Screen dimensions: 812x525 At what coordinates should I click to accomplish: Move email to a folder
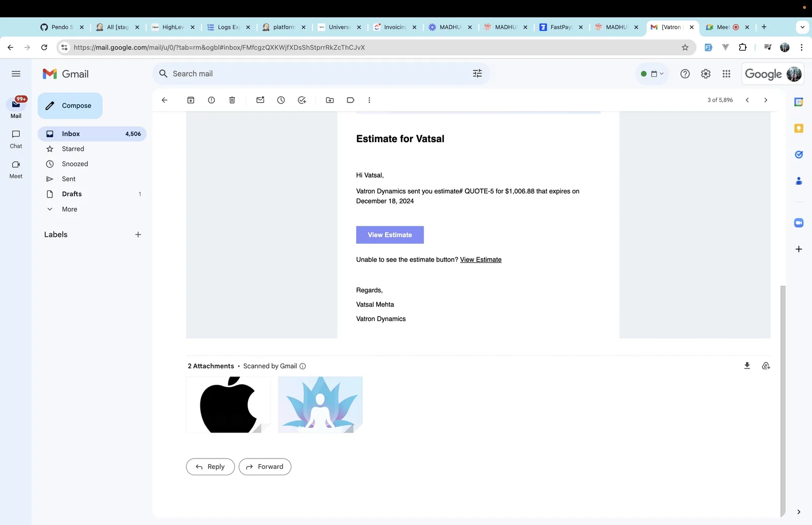click(330, 101)
